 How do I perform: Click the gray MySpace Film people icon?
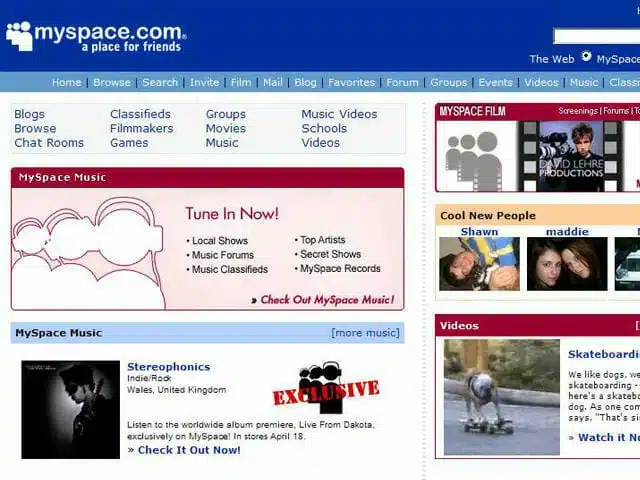click(474, 158)
